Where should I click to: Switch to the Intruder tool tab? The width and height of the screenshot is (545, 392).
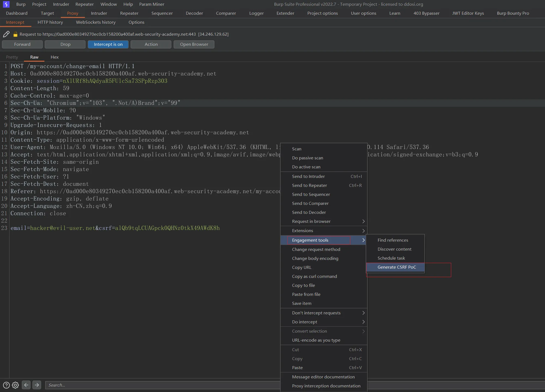point(99,13)
